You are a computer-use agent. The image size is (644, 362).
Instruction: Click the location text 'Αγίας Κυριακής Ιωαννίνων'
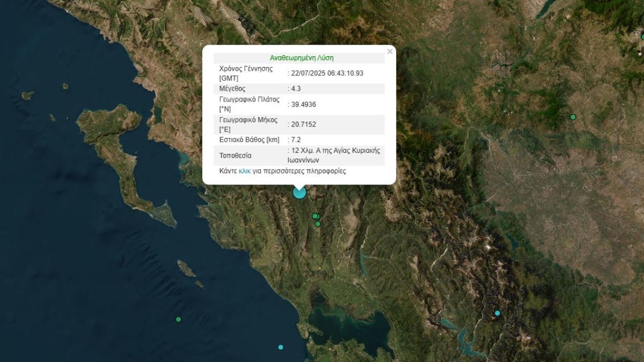[333, 155]
